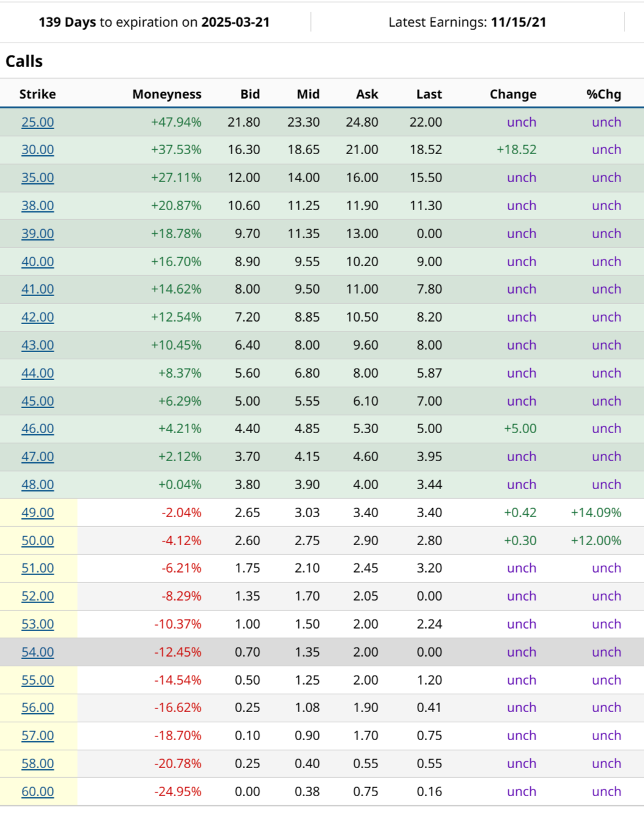
Task: Click the Mid column header
Action: (x=308, y=94)
